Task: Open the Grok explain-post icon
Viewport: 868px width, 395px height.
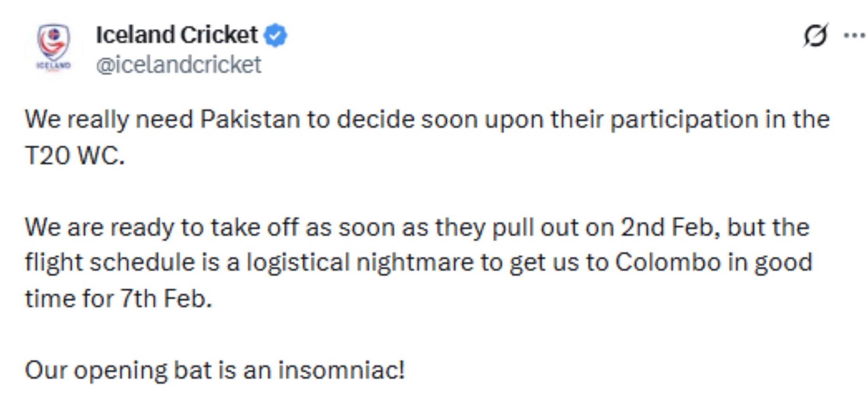Action: [815, 36]
